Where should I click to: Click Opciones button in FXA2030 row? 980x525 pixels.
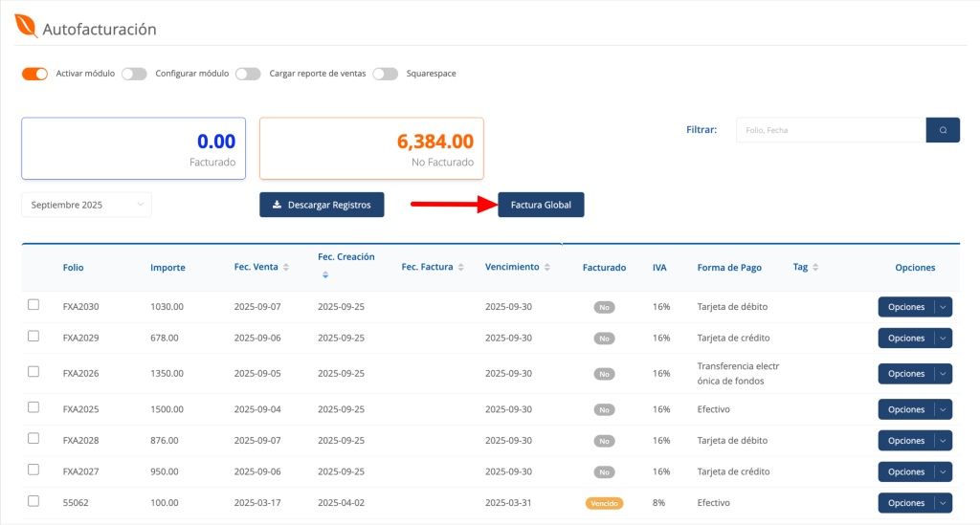pyautogui.click(x=906, y=307)
